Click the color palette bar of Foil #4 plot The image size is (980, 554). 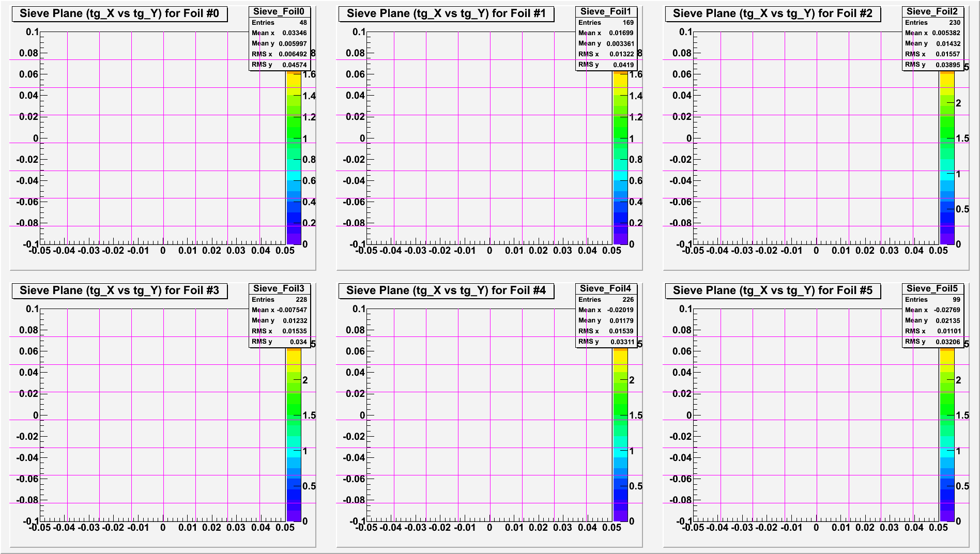click(x=620, y=435)
